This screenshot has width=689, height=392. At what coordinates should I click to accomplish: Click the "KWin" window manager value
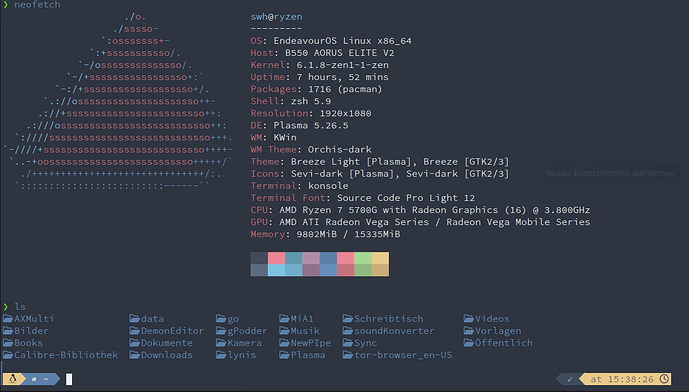point(285,138)
